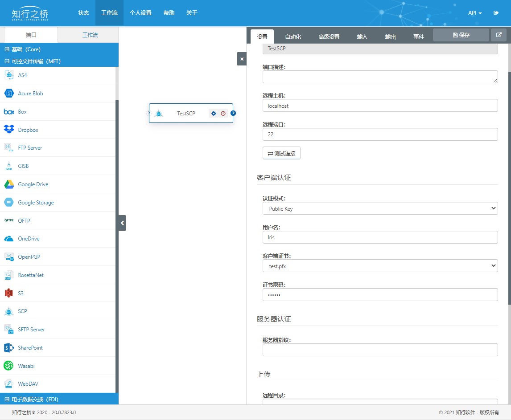This screenshot has height=420, width=511.
Task: Select the Dropbox connector icon
Action: [x=9, y=130]
